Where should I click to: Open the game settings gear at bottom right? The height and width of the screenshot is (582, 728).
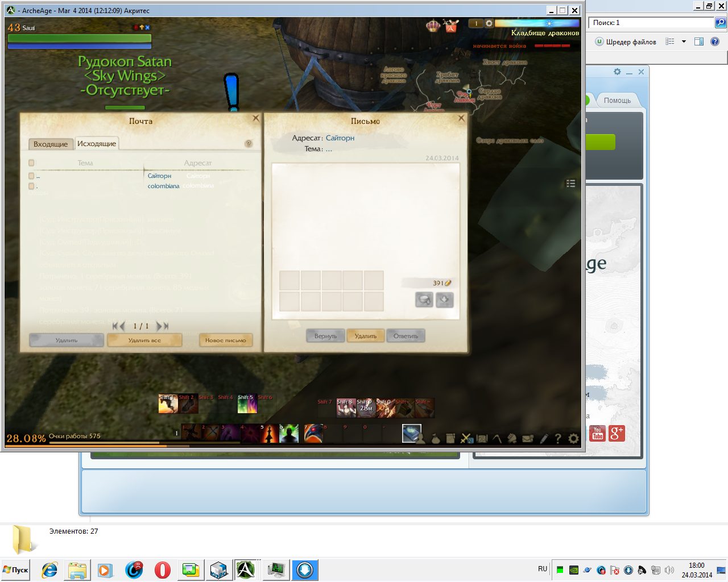tap(573, 439)
